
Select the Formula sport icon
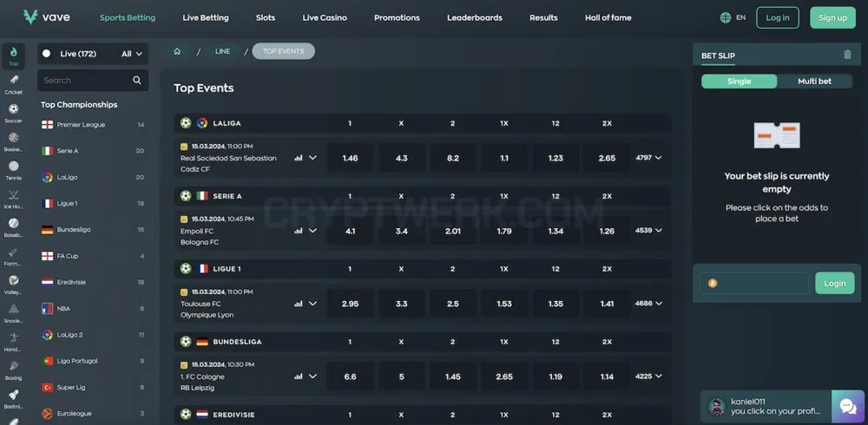coord(13,252)
